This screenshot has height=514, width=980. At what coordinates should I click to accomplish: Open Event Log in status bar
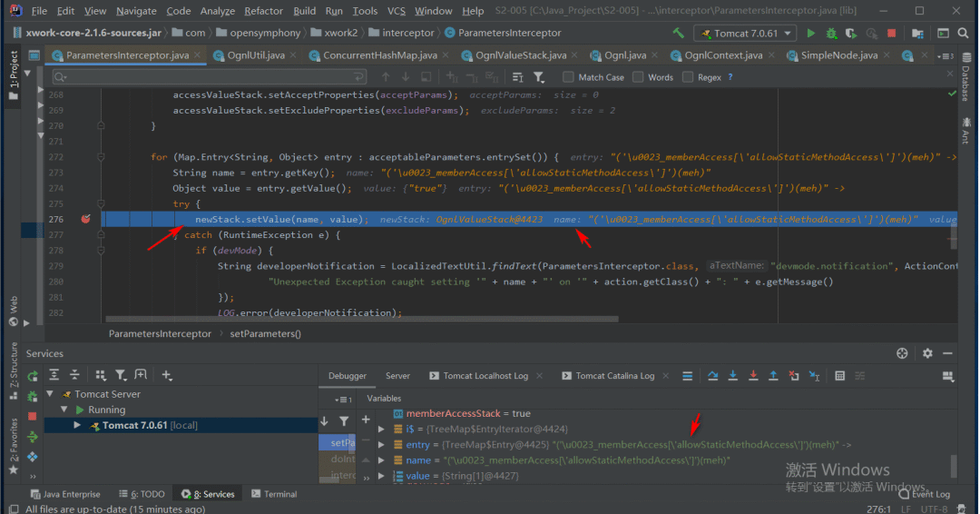pos(925,494)
